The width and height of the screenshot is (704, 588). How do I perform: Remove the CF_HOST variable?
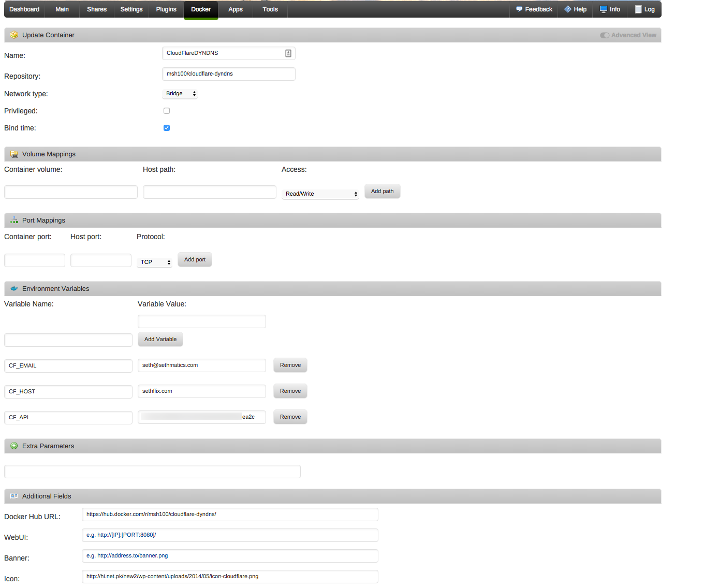coord(290,391)
